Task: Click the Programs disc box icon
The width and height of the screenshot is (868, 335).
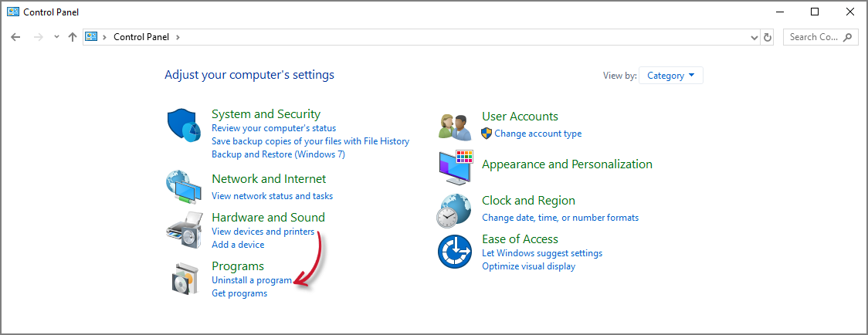Action: tap(184, 279)
